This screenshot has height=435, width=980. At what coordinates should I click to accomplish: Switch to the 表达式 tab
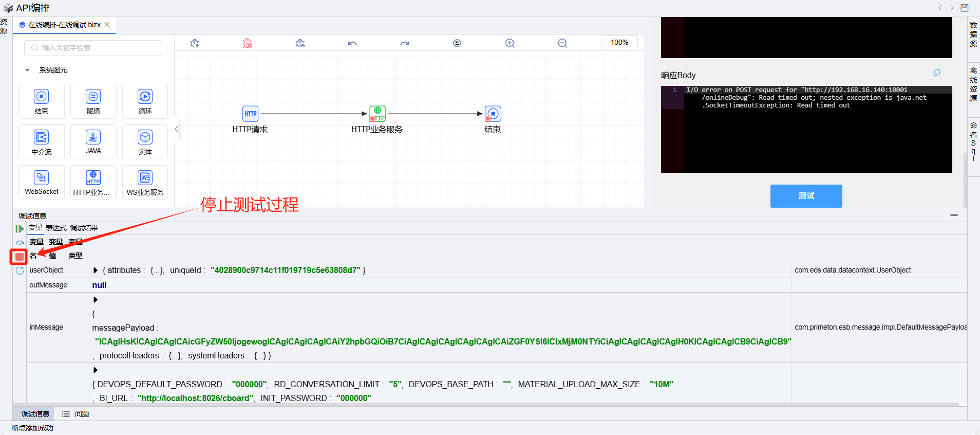pos(56,228)
